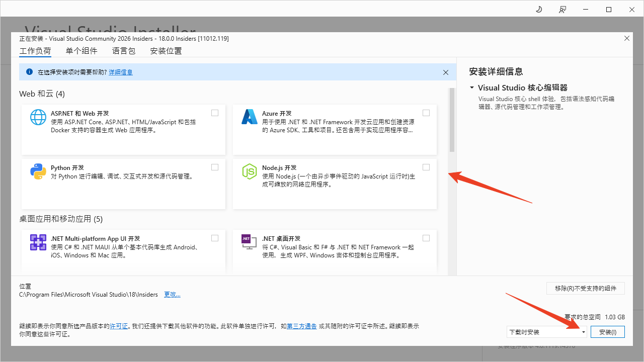The width and height of the screenshot is (644, 362).
Task: Open the 下载时安装 install mode dropdown
Action: point(547,332)
